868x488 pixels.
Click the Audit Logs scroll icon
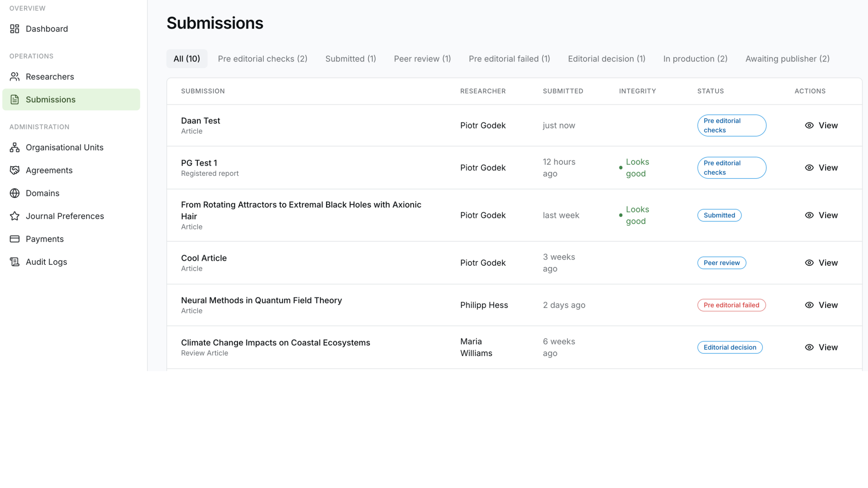click(x=15, y=262)
